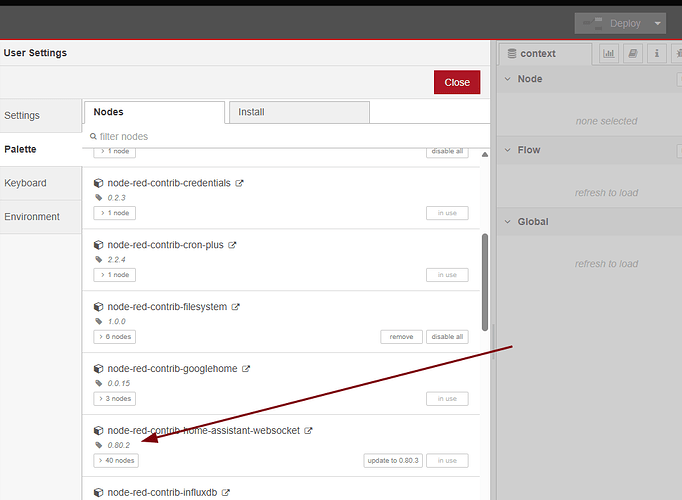Open the dashboard chart sidebar tab

pyautogui.click(x=608, y=54)
